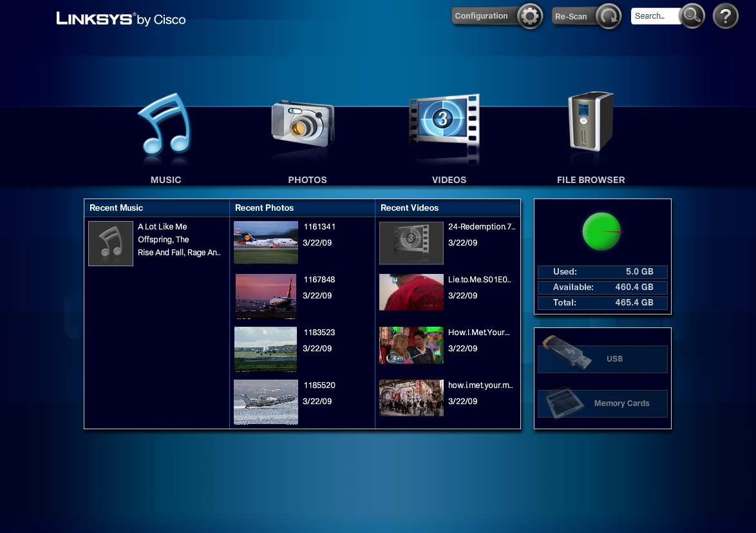The height and width of the screenshot is (533, 756).
Task: Play the 24-Redemption video
Action: coord(411,243)
